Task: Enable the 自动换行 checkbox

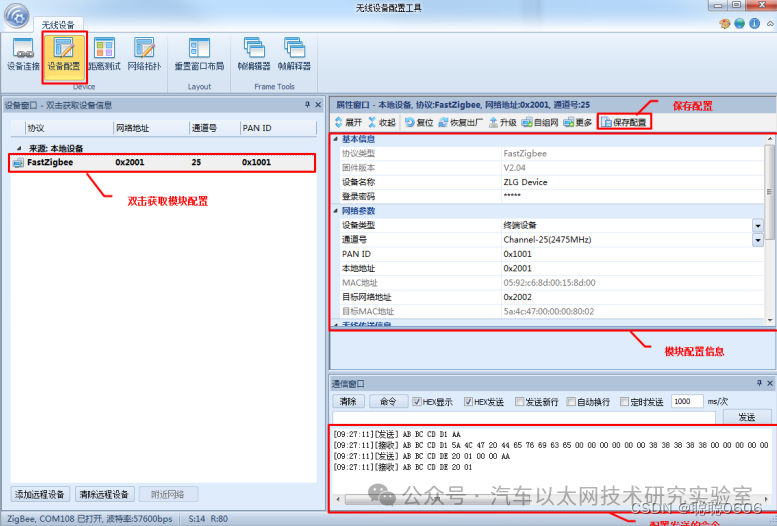Action: (571, 402)
